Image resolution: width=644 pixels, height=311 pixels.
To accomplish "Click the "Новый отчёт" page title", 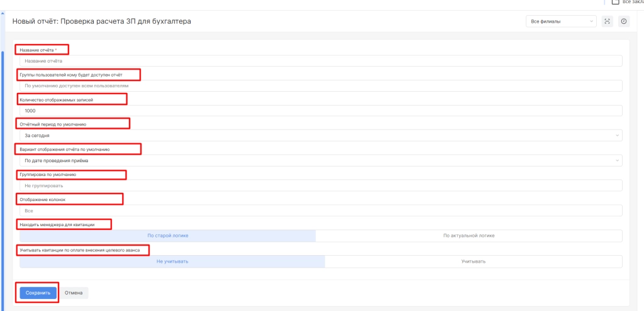I will point(102,21).
